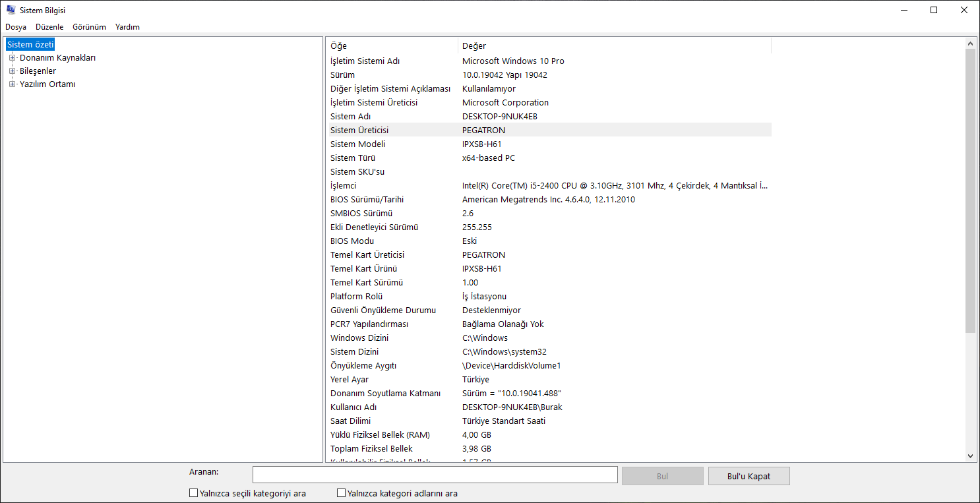
Task: Select the İşlemci row
Action: pyautogui.click(x=550, y=185)
